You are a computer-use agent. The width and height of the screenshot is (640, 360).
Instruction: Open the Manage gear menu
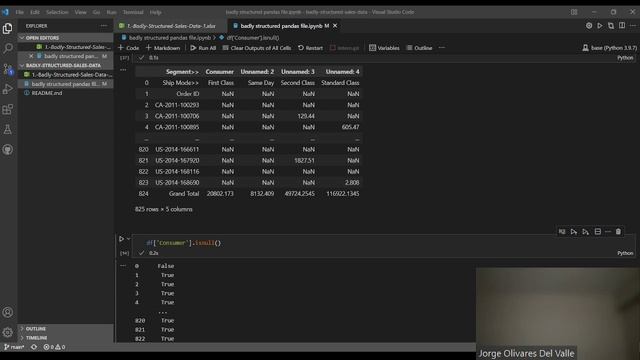(x=7, y=332)
